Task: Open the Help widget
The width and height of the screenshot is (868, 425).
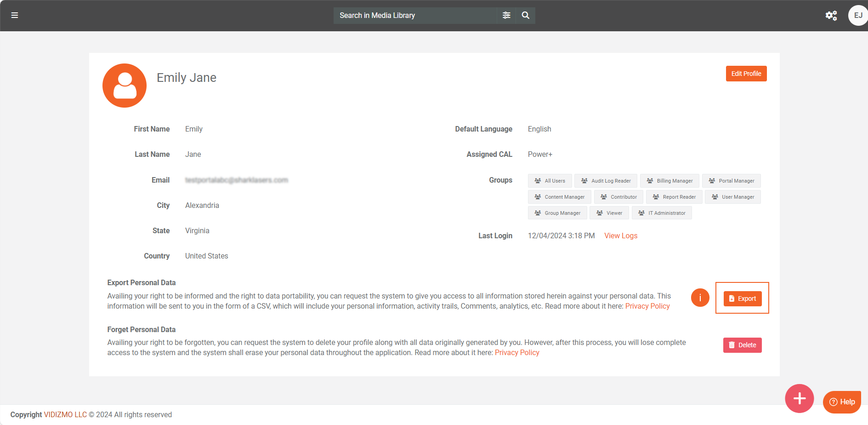Action: [x=842, y=402]
